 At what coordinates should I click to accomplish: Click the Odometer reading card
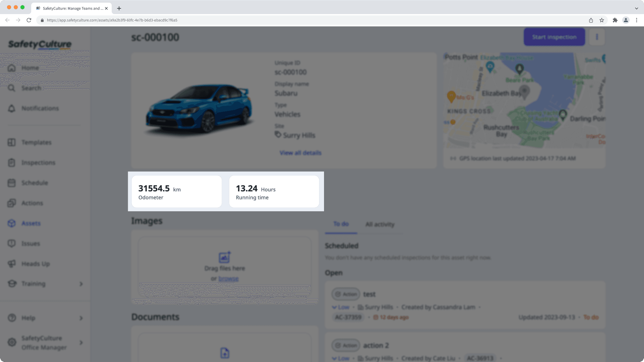click(x=176, y=192)
